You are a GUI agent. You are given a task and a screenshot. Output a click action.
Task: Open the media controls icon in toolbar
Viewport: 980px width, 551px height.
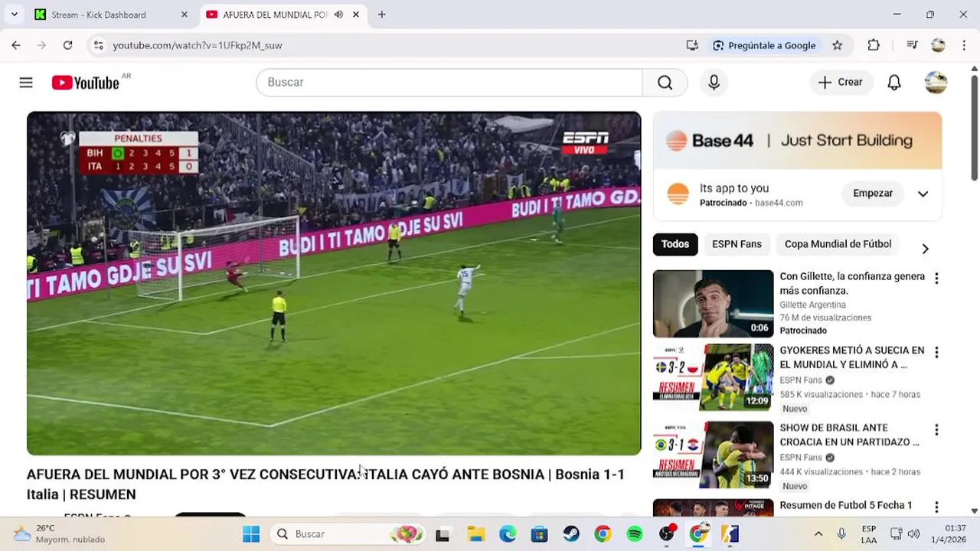pos(911,45)
